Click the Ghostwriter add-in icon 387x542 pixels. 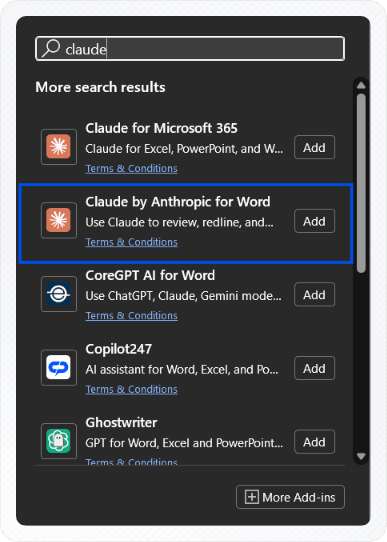coord(59,441)
